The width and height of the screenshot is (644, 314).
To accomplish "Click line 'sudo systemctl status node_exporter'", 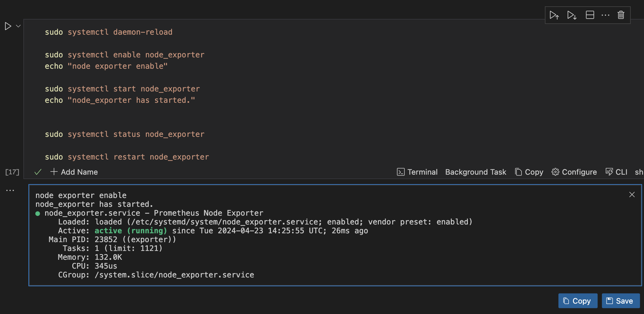I will (125, 134).
